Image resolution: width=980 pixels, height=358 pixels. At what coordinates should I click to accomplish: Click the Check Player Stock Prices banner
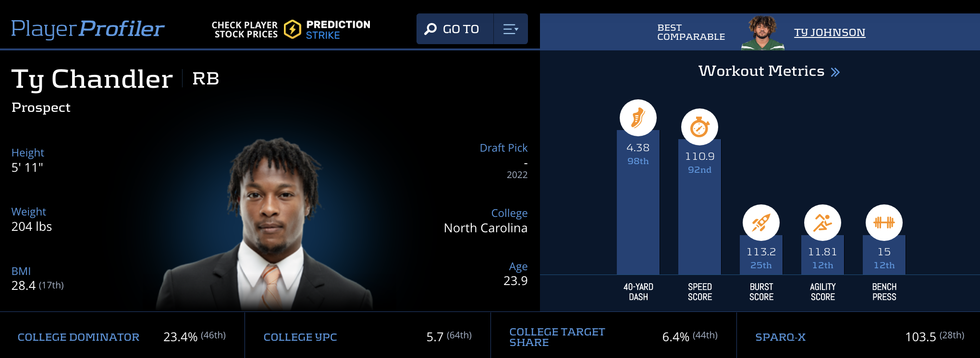[245, 29]
